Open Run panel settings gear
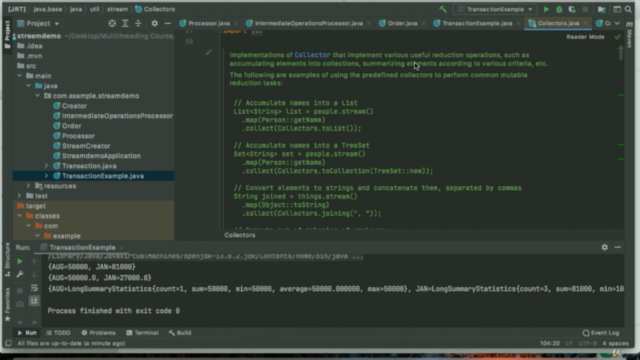Viewport: 640px width, 360px height. tap(604, 247)
